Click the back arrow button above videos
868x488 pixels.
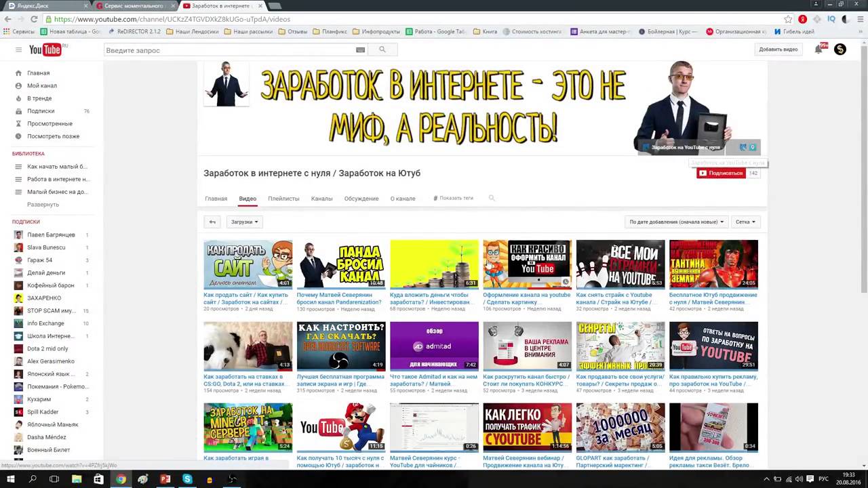[x=212, y=222]
